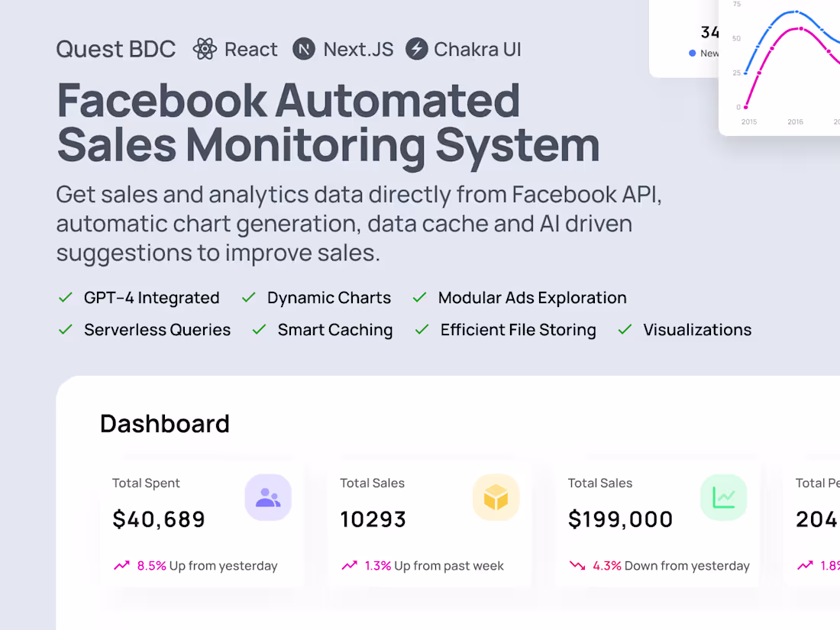840x630 pixels.
Task: Click the upward arrow next to 1.3%
Action: [x=348, y=565]
